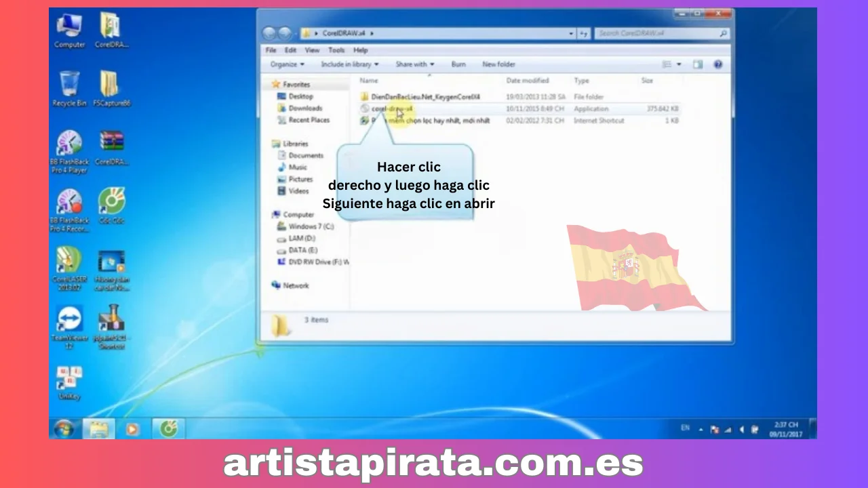Screen dimensions: 868x488
Task: Sort by the Type column header
Action: 581,81
